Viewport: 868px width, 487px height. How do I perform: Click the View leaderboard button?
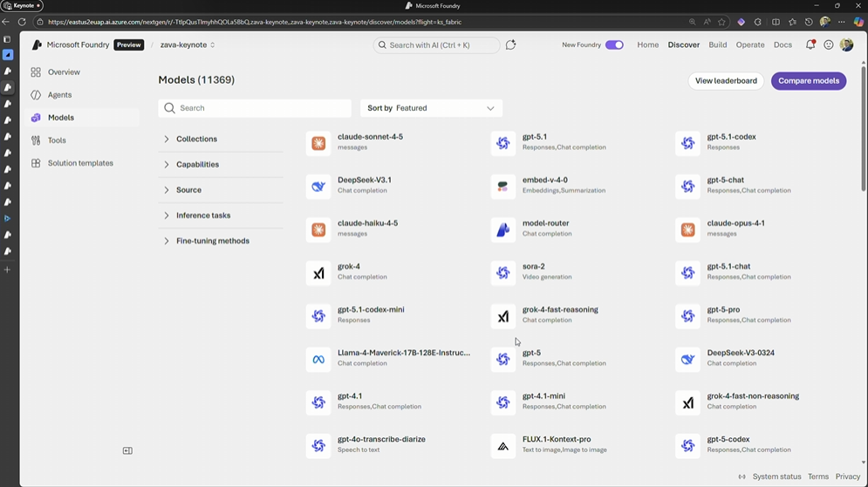click(x=726, y=81)
